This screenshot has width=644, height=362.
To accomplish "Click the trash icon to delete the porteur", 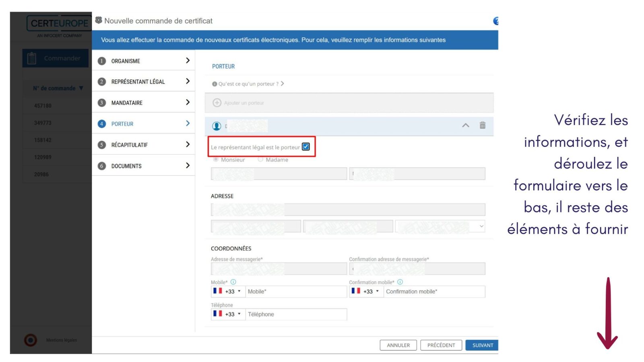I will tap(482, 125).
